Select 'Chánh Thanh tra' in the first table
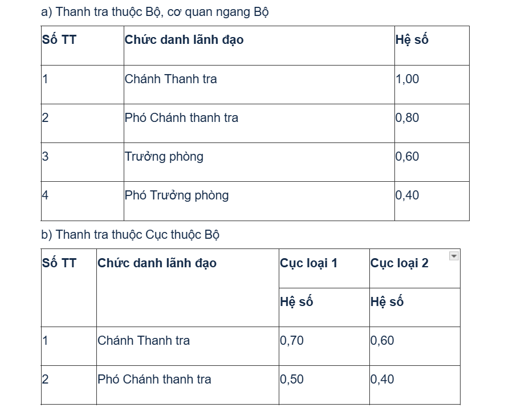Screen dimensions: 509x420 (171, 79)
